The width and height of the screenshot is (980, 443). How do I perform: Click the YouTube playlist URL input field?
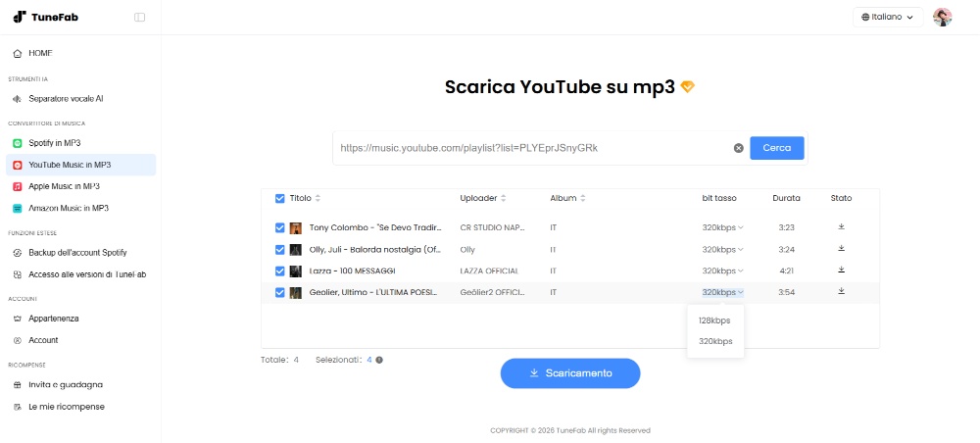tap(533, 148)
